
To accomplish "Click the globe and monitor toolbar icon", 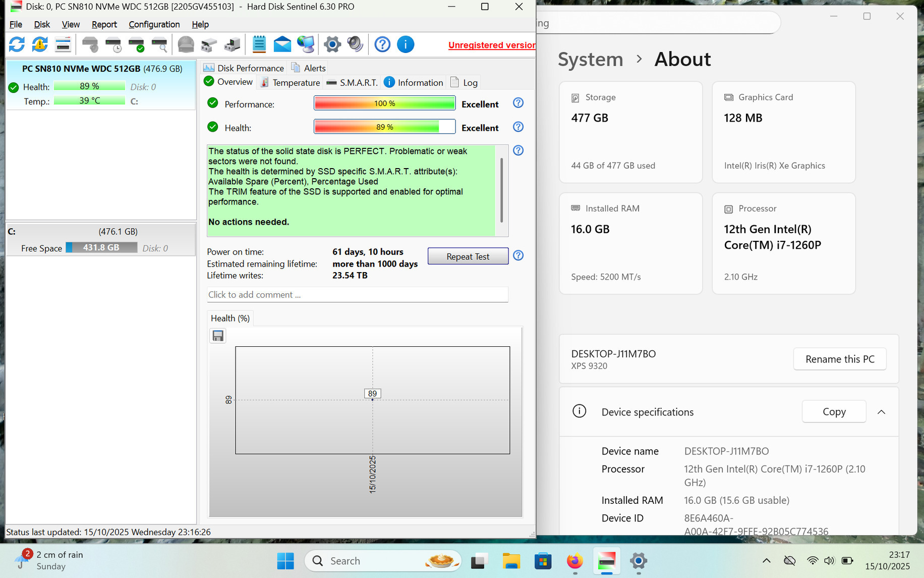I will click(x=306, y=44).
